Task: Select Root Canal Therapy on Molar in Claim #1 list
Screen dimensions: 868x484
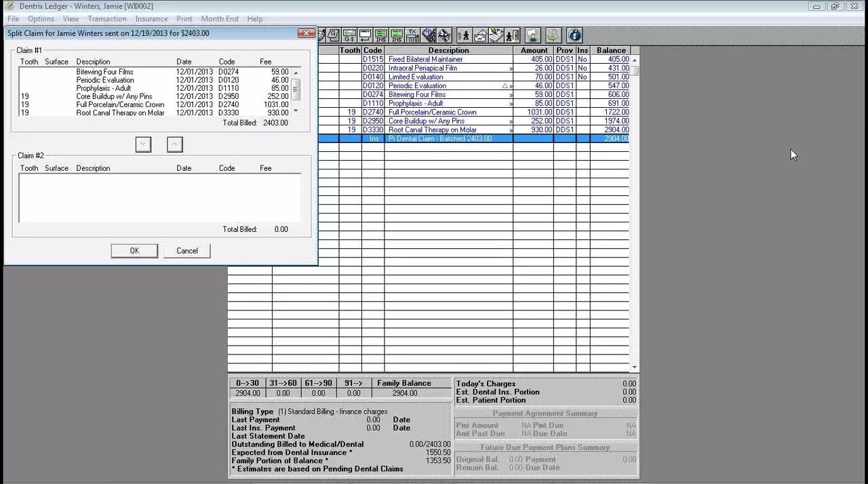Action: click(155, 113)
